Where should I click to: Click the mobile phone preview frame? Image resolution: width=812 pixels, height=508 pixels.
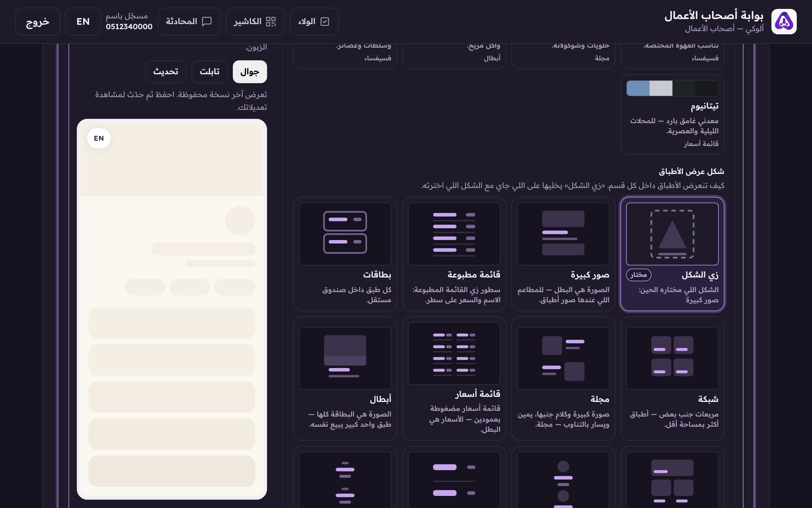[172, 309]
